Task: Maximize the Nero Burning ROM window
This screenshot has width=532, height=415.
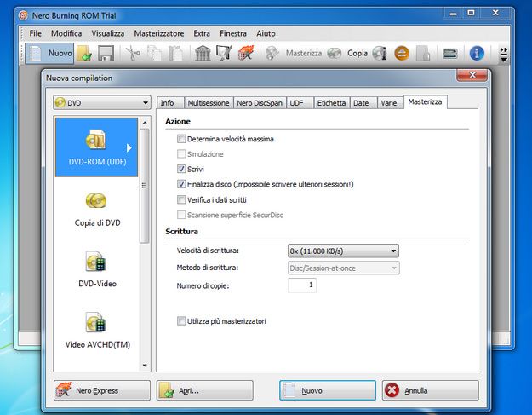Action: coord(472,13)
